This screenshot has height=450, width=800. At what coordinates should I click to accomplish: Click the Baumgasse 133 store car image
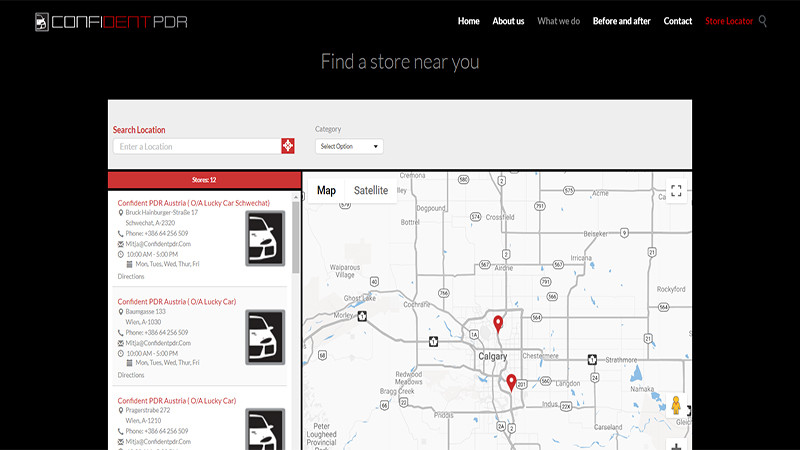tap(265, 336)
